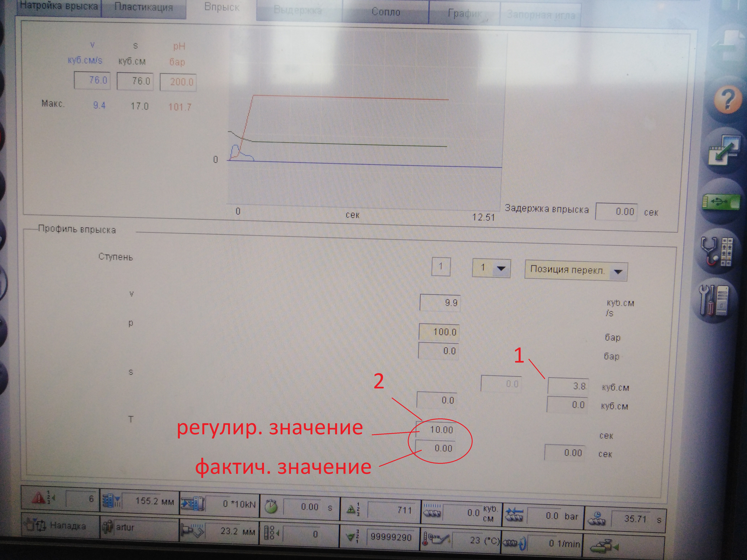Click the Задержка впрыска input field

coord(616,212)
